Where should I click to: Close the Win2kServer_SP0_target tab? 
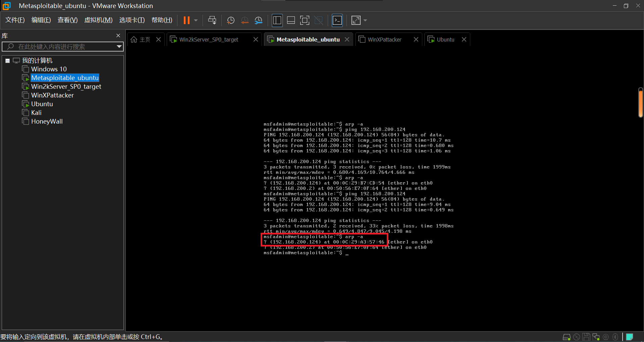[256, 40]
